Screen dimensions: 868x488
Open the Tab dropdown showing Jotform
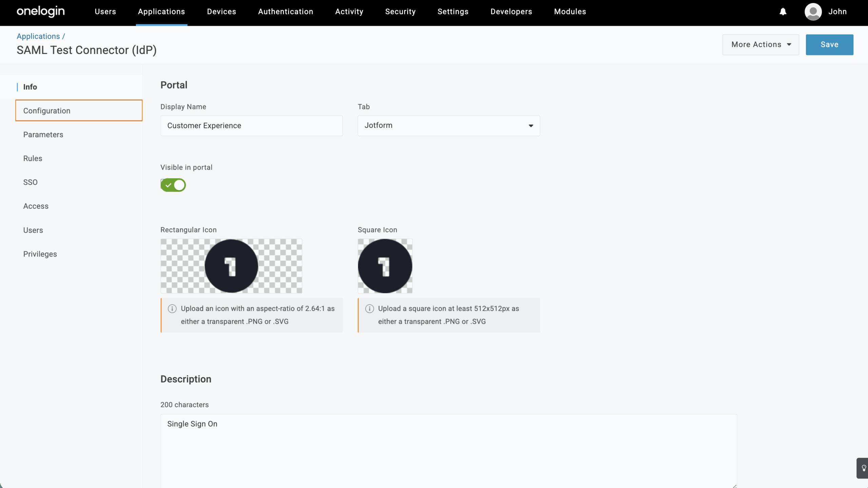(x=448, y=126)
